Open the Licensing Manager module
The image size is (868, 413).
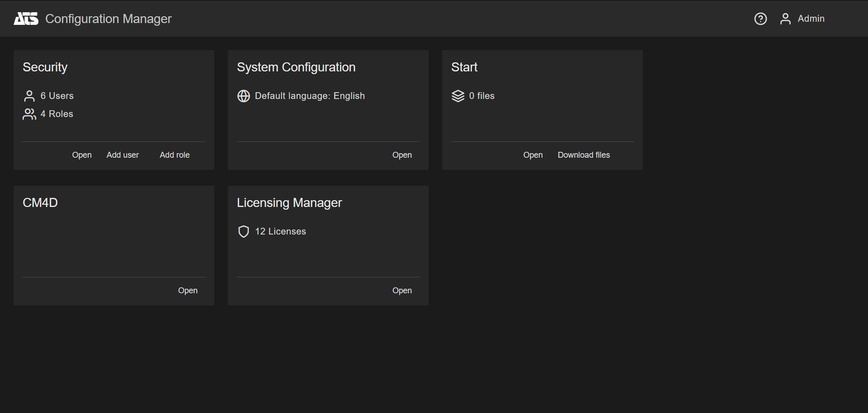[x=402, y=291]
